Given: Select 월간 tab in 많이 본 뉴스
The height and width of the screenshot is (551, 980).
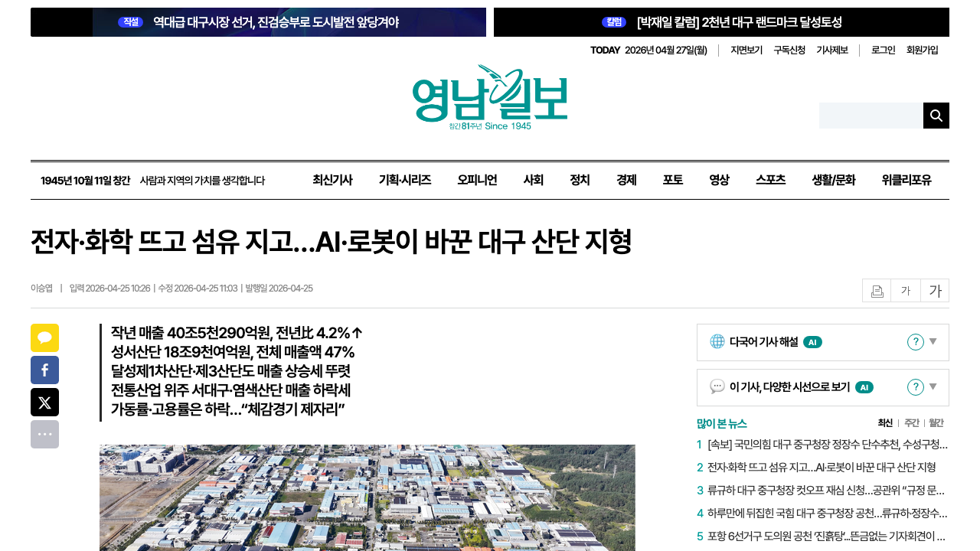Looking at the screenshot, I should coord(936,423).
